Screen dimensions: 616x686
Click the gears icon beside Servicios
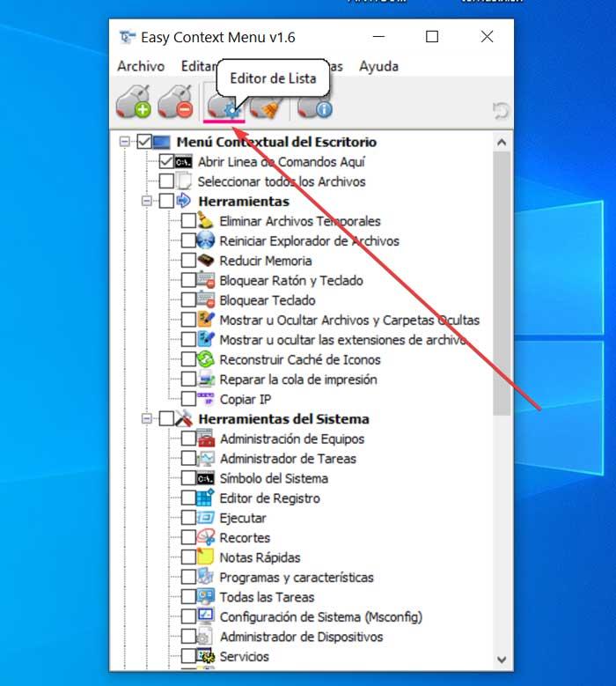click(205, 656)
